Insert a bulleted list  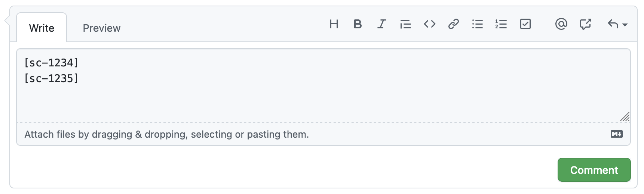pyautogui.click(x=478, y=24)
